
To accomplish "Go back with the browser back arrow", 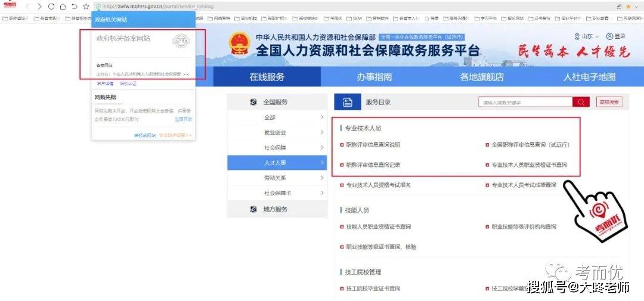I will [27, 7].
